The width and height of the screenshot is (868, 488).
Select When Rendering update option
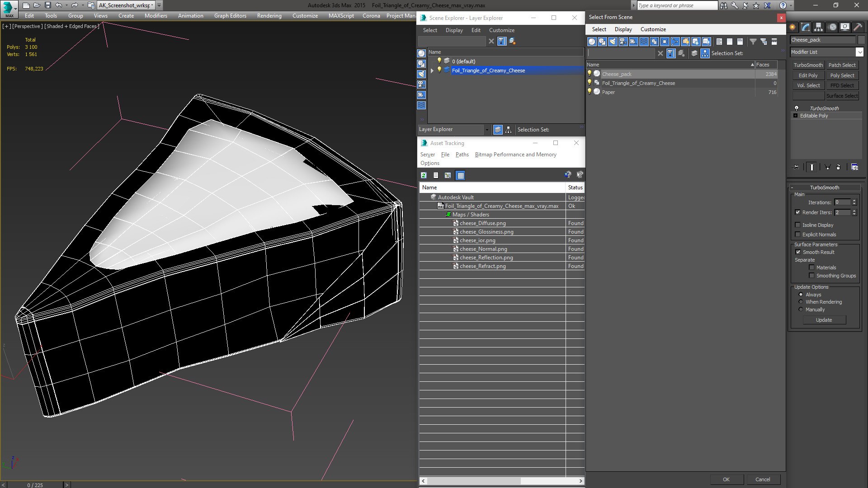click(801, 302)
